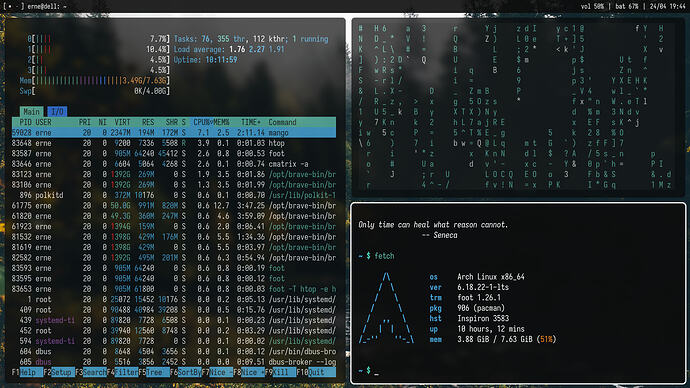Click F9 Kill in htop footer
Image resolution: width=690 pixels, height=388 pixels.
[x=280, y=372]
